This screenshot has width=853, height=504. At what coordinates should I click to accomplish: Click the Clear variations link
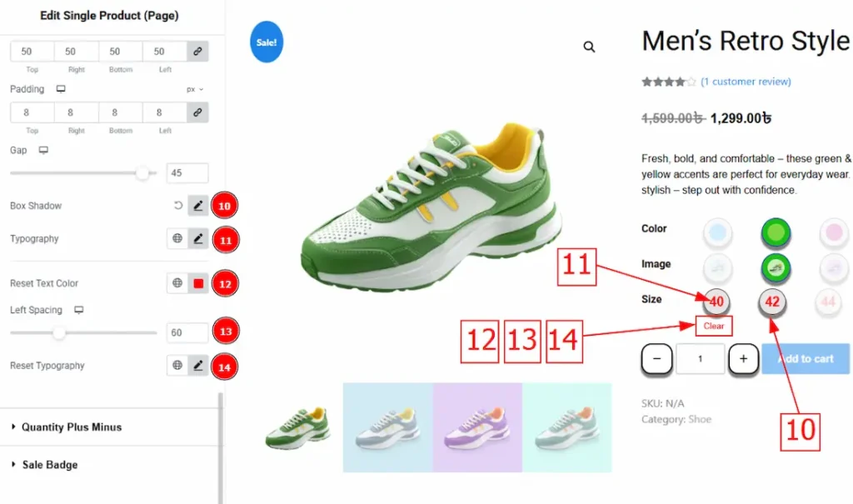point(714,326)
